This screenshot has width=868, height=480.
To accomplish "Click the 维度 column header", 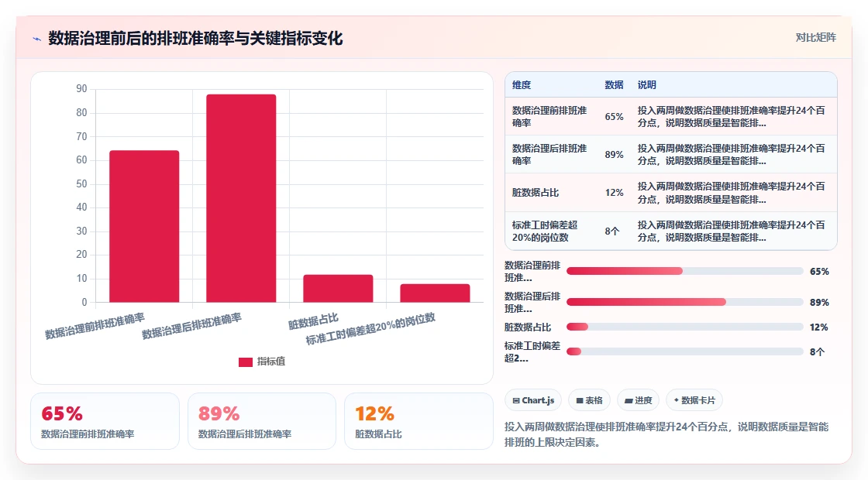I will tap(522, 85).
